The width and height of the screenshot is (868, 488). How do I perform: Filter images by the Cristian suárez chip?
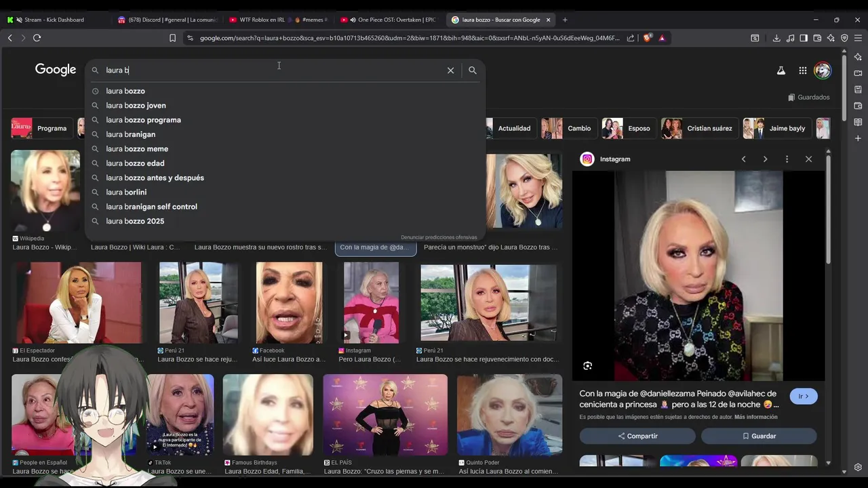[x=699, y=128]
